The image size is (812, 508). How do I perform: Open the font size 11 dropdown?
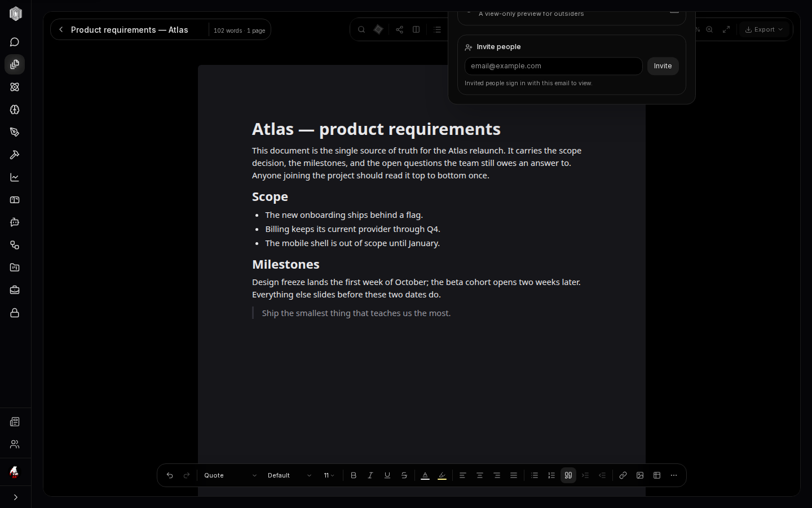329,475
